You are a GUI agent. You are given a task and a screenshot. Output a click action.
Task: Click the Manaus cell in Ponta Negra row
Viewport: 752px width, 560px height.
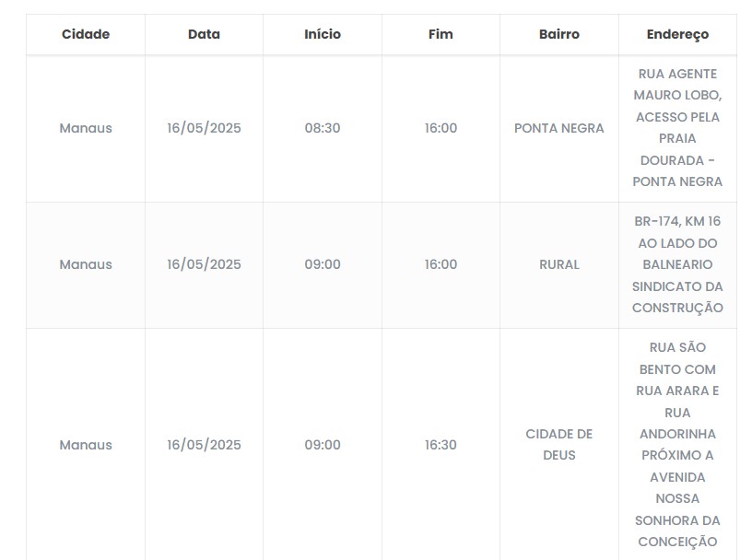click(x=86, y=128)
